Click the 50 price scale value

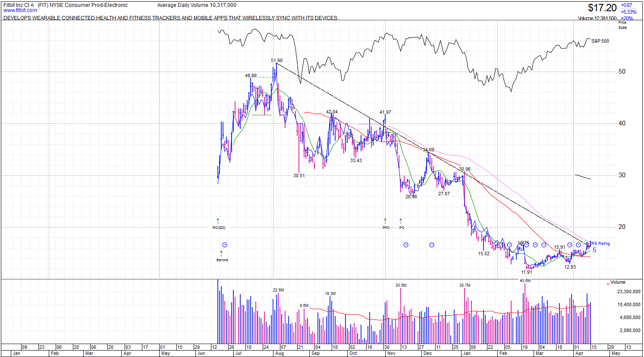click(622, 72)
